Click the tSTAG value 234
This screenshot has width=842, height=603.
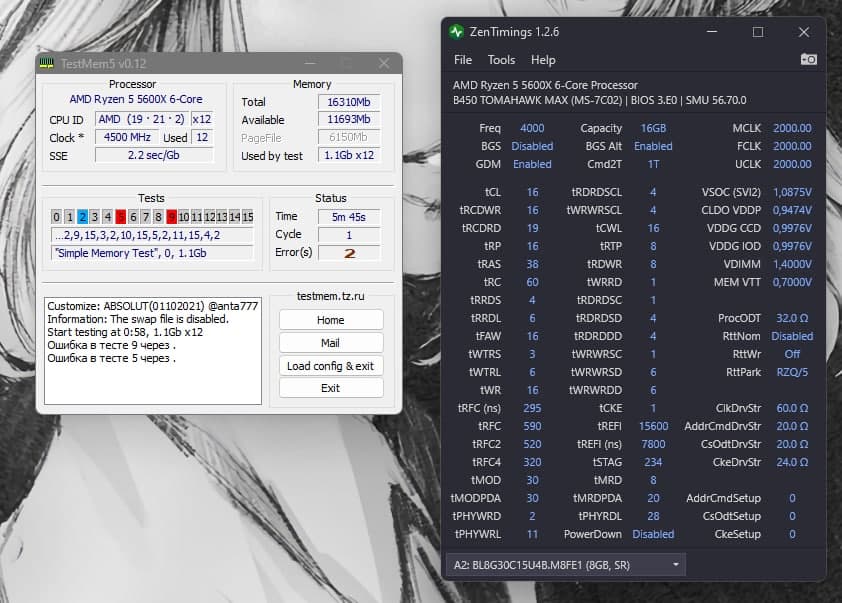pyautogui.click(x=653, y=462)
